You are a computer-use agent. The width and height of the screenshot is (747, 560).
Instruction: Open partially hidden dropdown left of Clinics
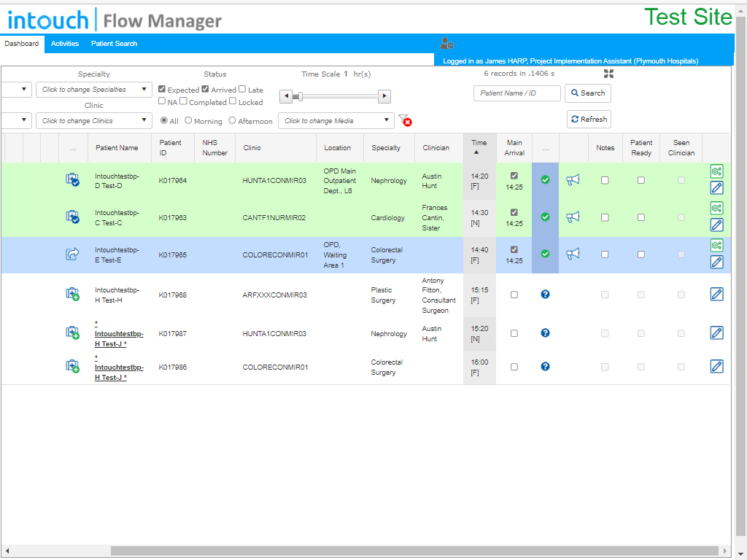(x=16, y=121)
